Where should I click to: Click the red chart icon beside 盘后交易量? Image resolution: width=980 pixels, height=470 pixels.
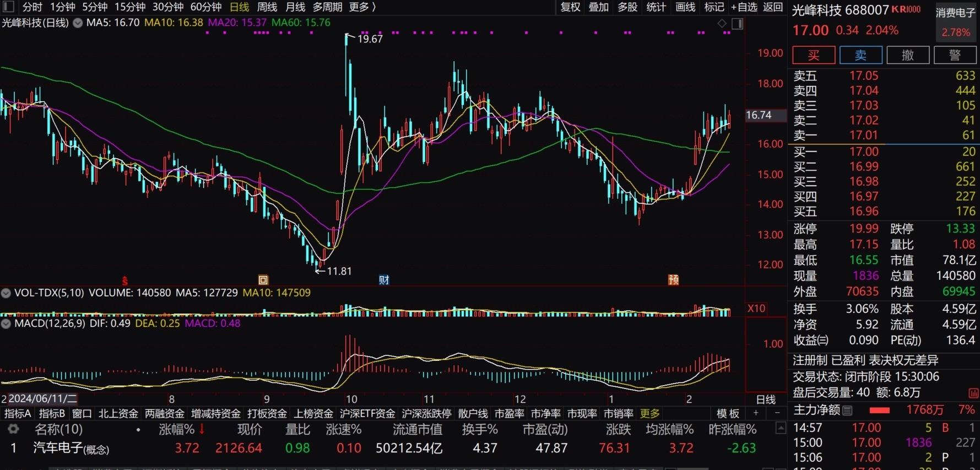[973, 393]
